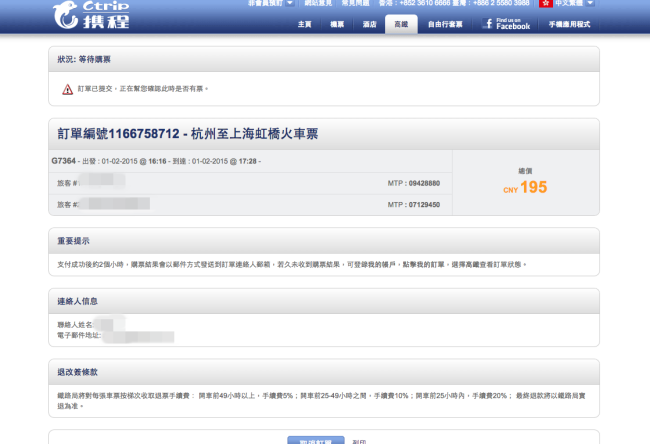The width and height of the screenshot is (650, 444).
Task: Click the 非會員預訂 link text
Action: point(265,3)
